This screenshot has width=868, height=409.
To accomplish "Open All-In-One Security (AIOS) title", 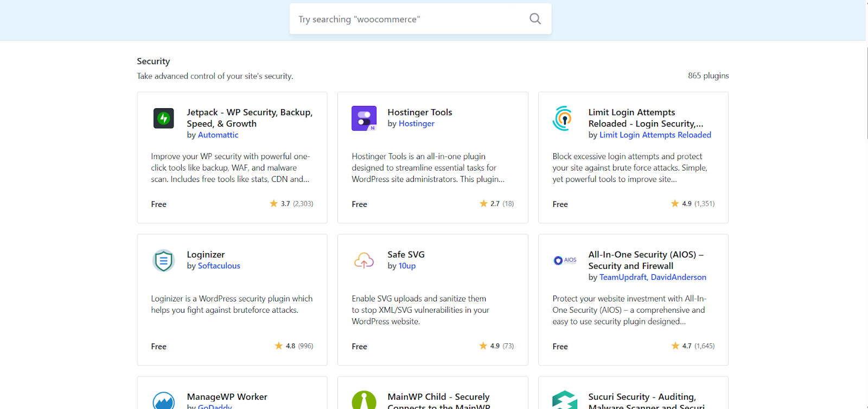I will click(646, 260).
